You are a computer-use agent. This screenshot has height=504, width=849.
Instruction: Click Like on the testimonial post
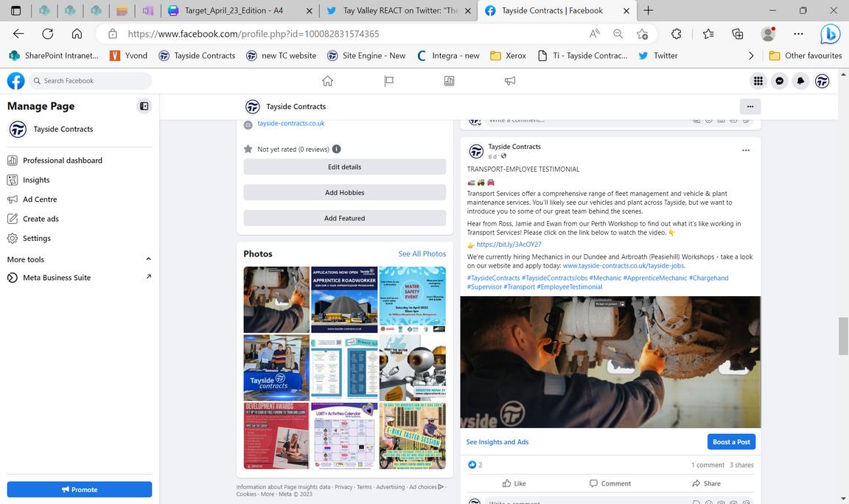[514, 483]
